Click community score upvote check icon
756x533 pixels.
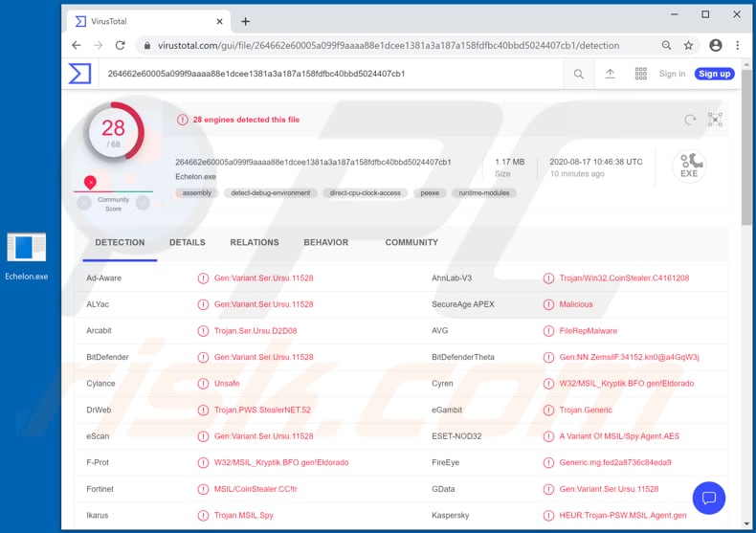143,204
